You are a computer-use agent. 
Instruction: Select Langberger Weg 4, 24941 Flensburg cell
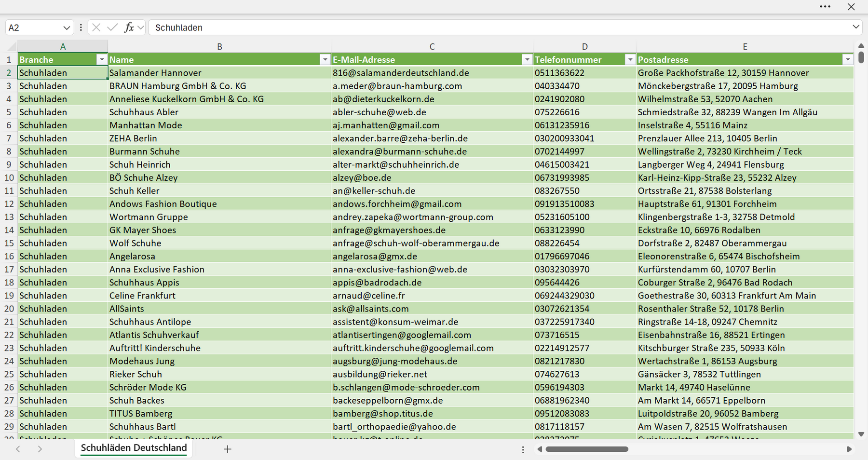coord(745,164)
